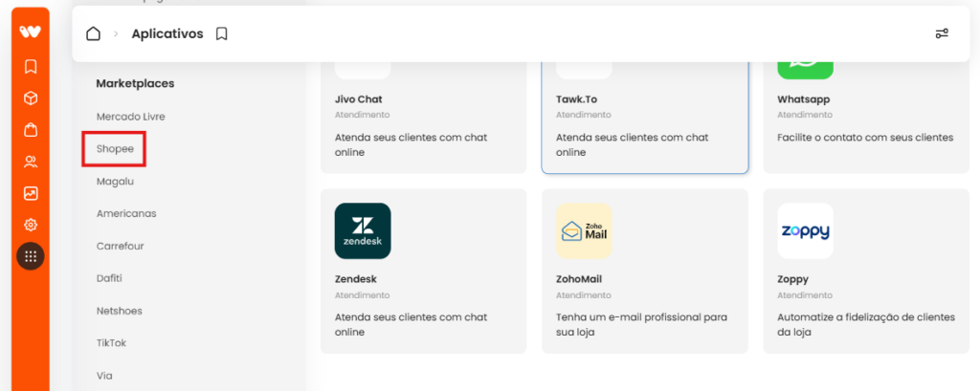Open the Zendesk app card

click(x=424, y=272)
